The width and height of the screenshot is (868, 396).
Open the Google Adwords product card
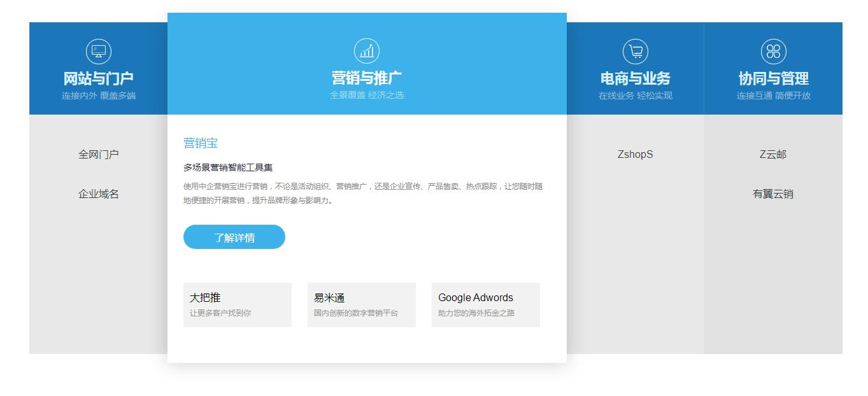pyautogui.click(x=485, y=304)
